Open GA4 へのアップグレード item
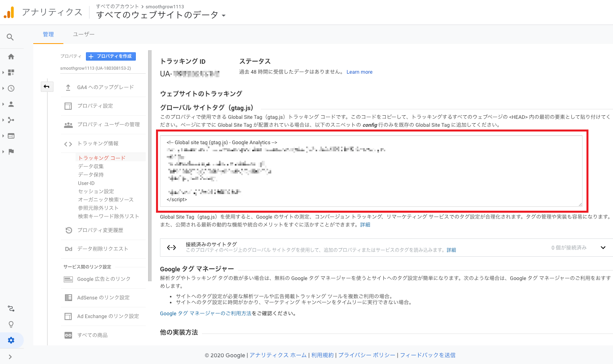Viewport: 613px width, 364px height. click(x=105, y=87)
